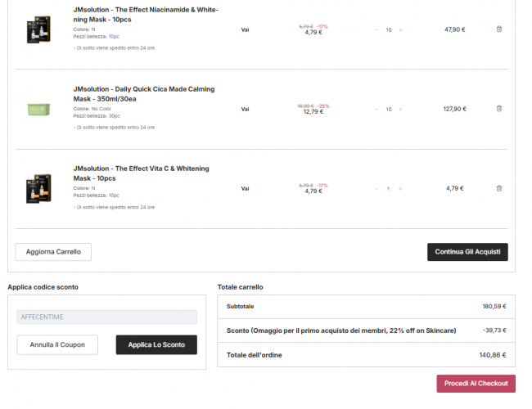The height and width of the screenshot is (409, 532).
Task: Reduce quantity of Vita C Whitening Mask
Action: pos(376,188)
